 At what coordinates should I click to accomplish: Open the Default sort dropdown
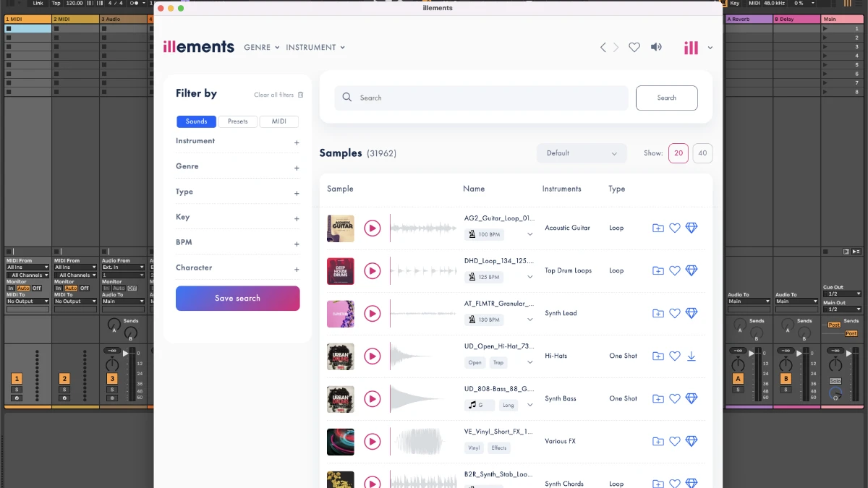click(582, 153)
